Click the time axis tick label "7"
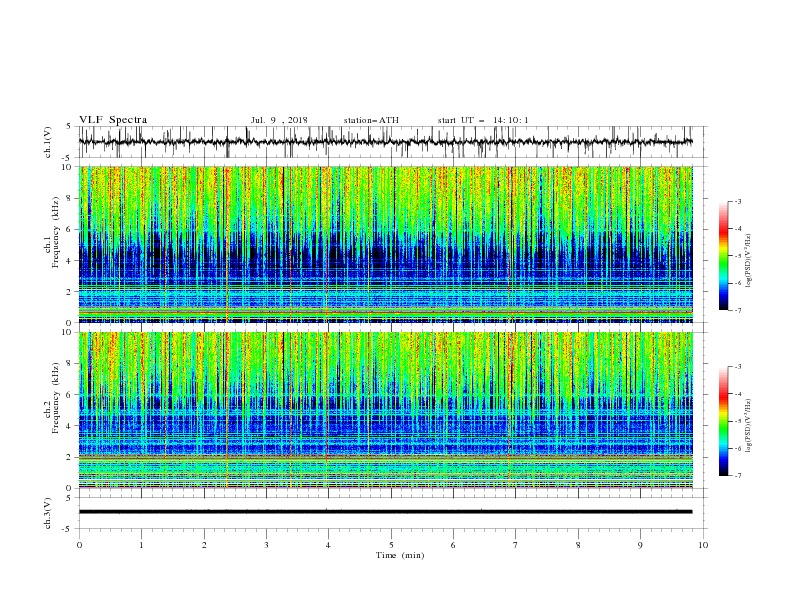The width and height of the screenshot is (792, 612). click(516, 545)
